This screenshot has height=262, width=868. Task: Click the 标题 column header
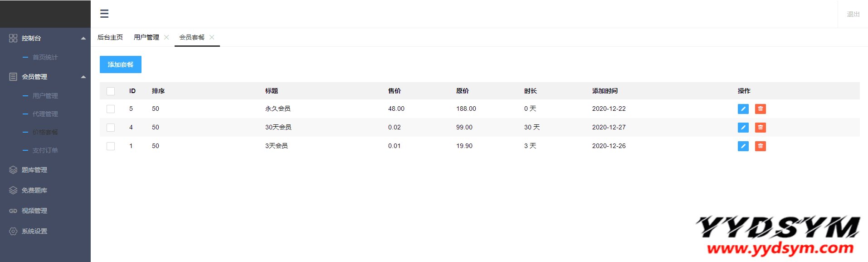[x=272, y=91]
